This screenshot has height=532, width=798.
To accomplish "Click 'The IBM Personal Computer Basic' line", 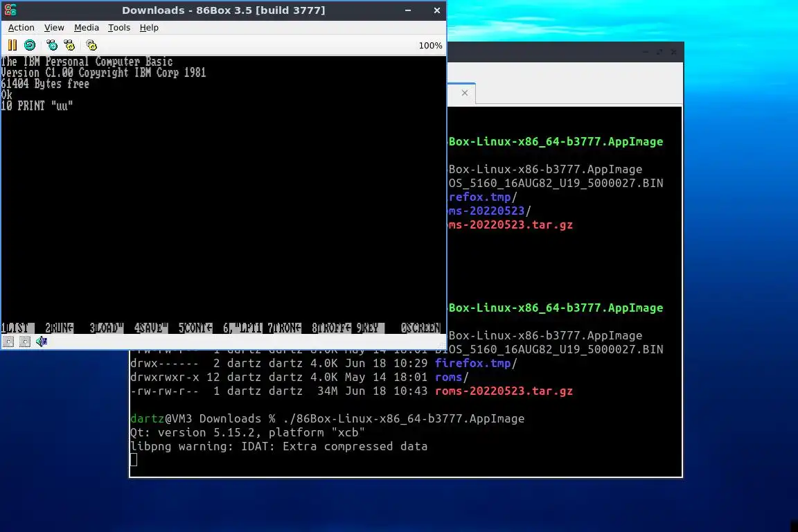I will coord(87,62).
